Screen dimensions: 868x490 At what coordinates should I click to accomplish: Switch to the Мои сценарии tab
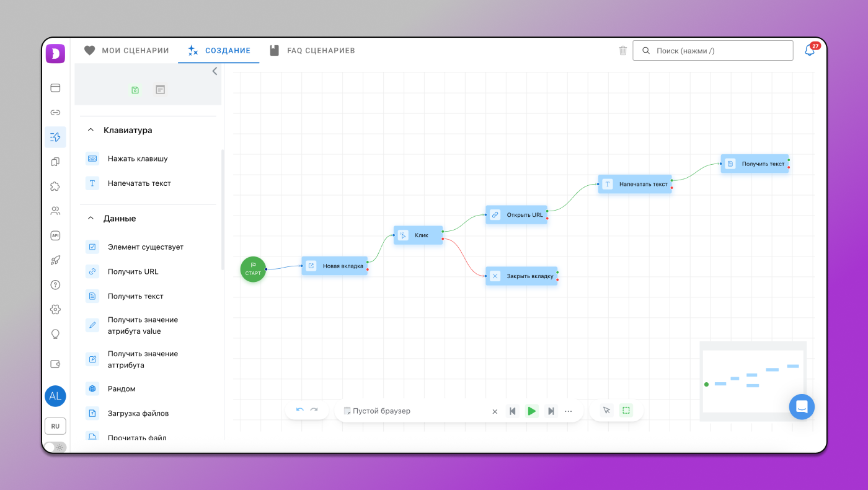point(126,51)
